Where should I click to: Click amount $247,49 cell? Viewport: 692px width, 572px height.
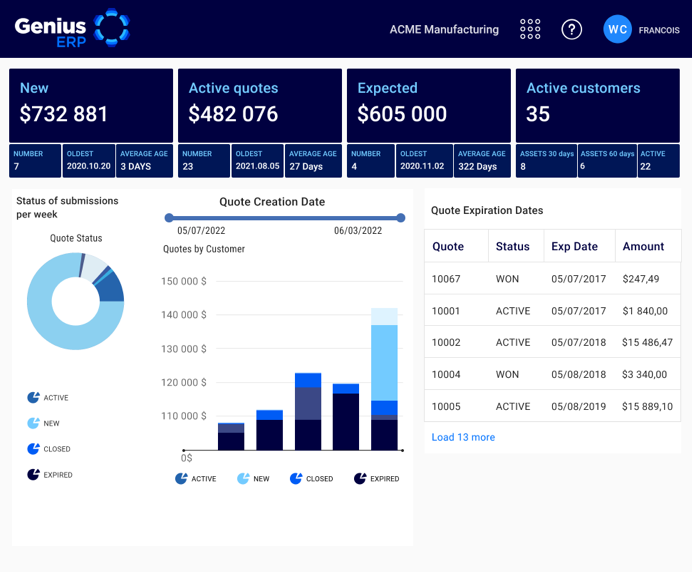[641, 279]
